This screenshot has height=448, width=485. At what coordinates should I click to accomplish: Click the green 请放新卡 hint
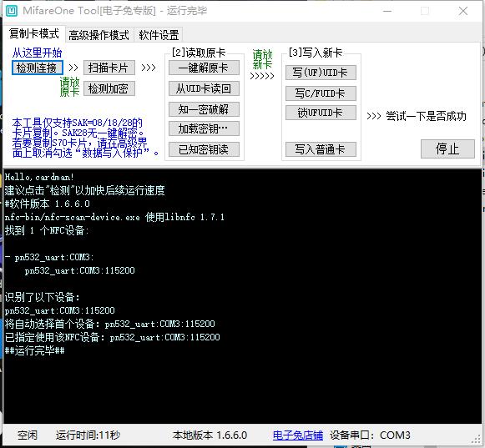tap(262, 59)
